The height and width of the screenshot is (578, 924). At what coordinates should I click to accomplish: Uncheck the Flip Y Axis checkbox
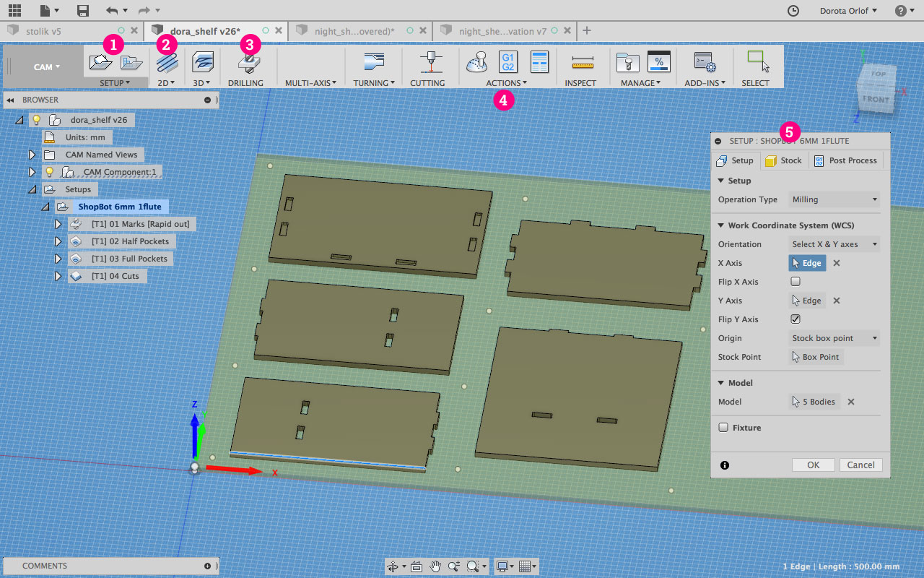coord(796,319)
